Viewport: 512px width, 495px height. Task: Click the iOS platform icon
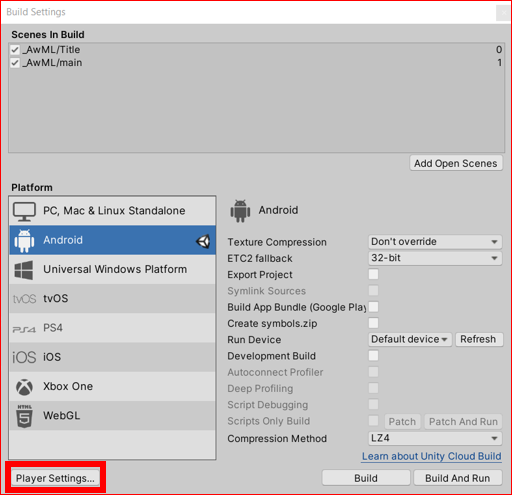click(24, 357)
